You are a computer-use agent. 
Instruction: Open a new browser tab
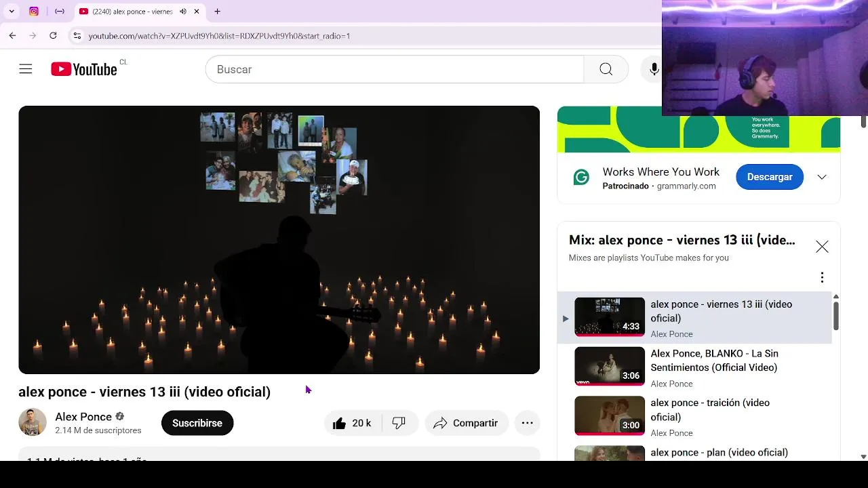pyautogui.click(x=217, y=12)
